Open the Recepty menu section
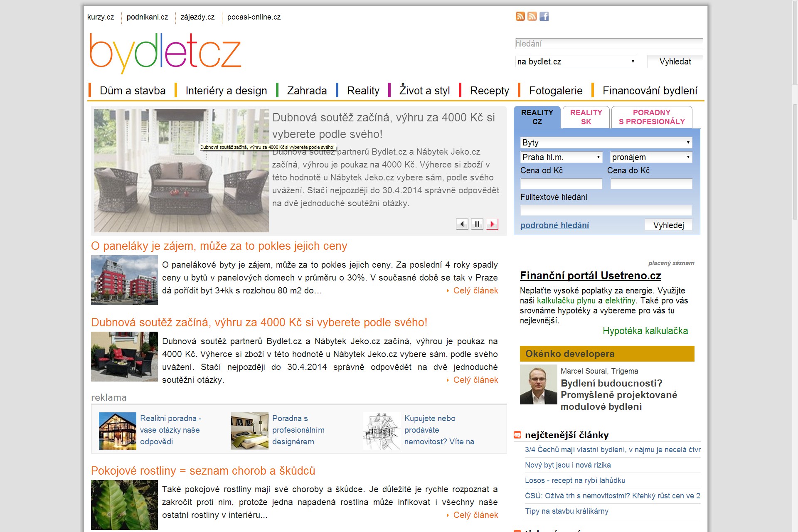This screenshot has width=798, height=532. coord(489,90)
